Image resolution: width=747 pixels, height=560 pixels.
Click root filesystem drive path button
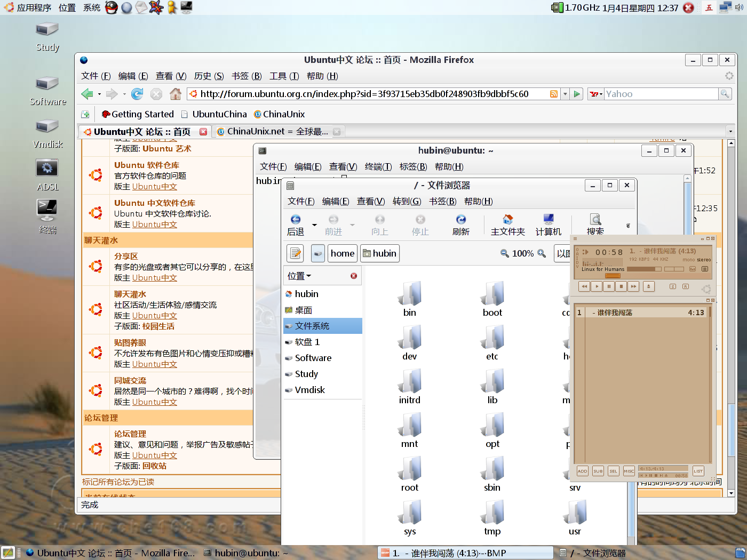click(318, 253)
